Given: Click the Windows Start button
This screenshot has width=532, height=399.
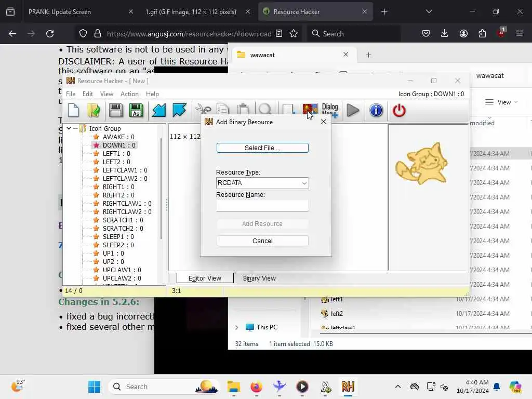Looking at the screenshot, I should (x=94, y=387).
